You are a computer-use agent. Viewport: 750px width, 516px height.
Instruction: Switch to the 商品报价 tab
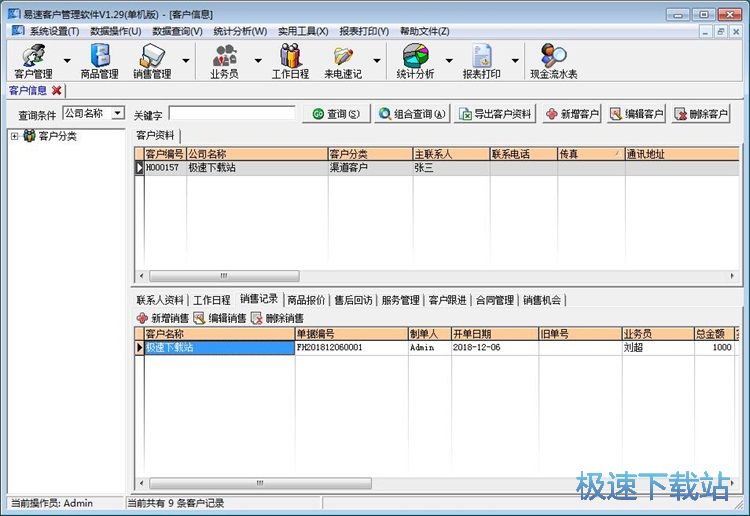coord(306,300)
